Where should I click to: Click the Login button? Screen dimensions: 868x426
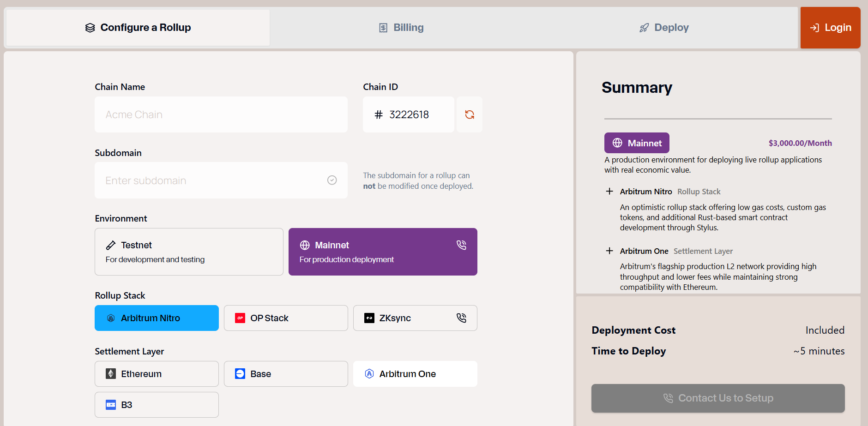click(830, 28)
